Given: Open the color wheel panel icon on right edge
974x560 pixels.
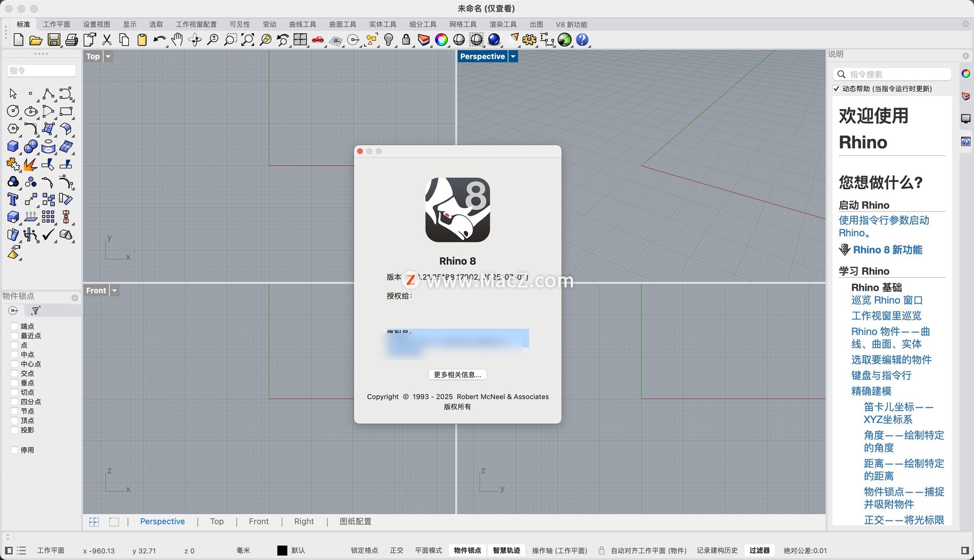Looking at the screenshot, I should 966,74.
